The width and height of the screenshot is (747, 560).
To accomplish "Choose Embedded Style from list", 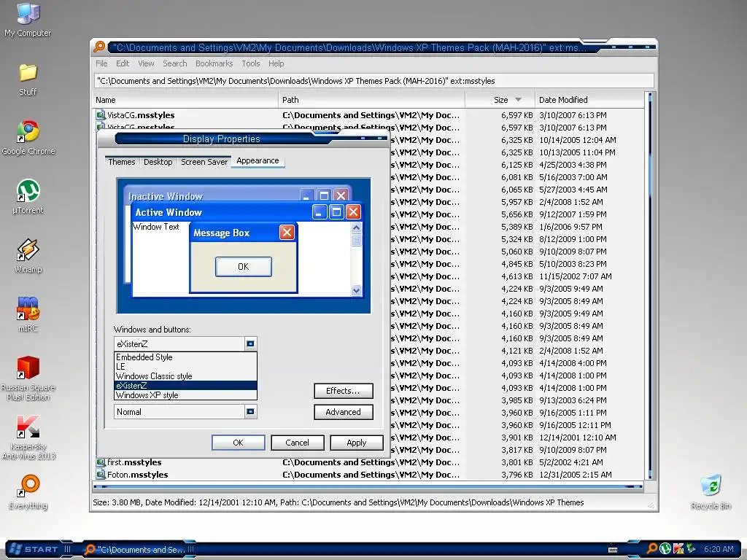I will tap(186, 357).
